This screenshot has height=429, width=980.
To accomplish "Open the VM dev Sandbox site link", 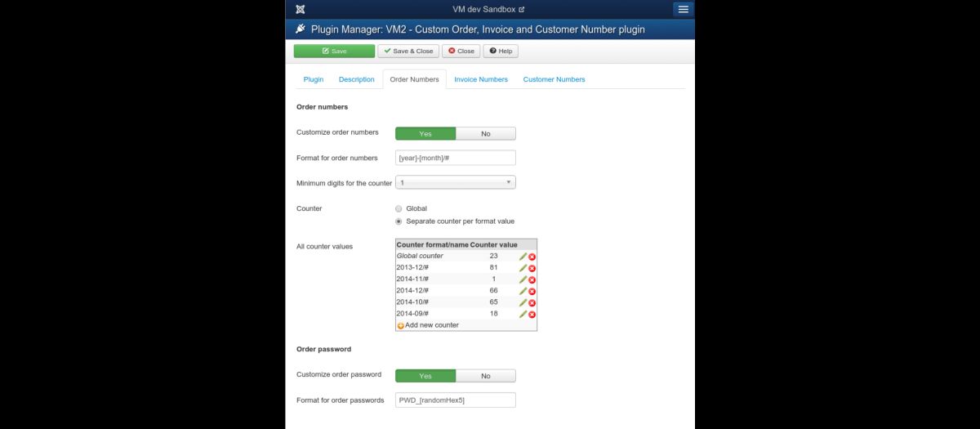I will (488, 9).
